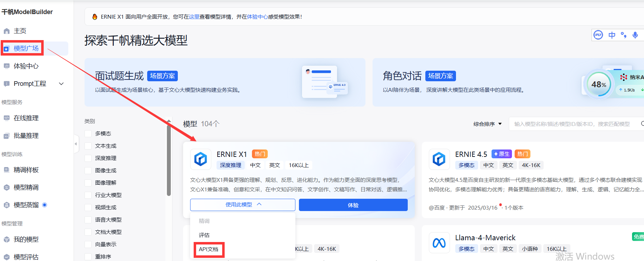
Task: Click the icon beside 批量推理
Action: [x=6, y=136]
